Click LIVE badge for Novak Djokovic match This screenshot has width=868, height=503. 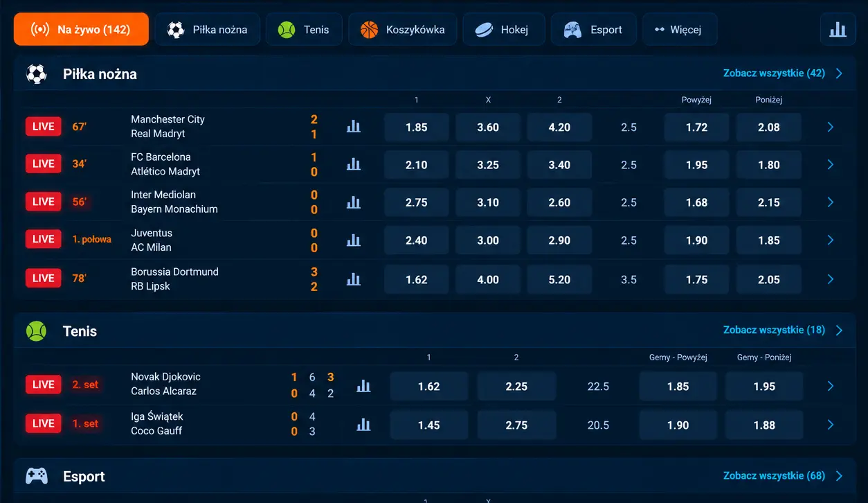coord(44,385)
